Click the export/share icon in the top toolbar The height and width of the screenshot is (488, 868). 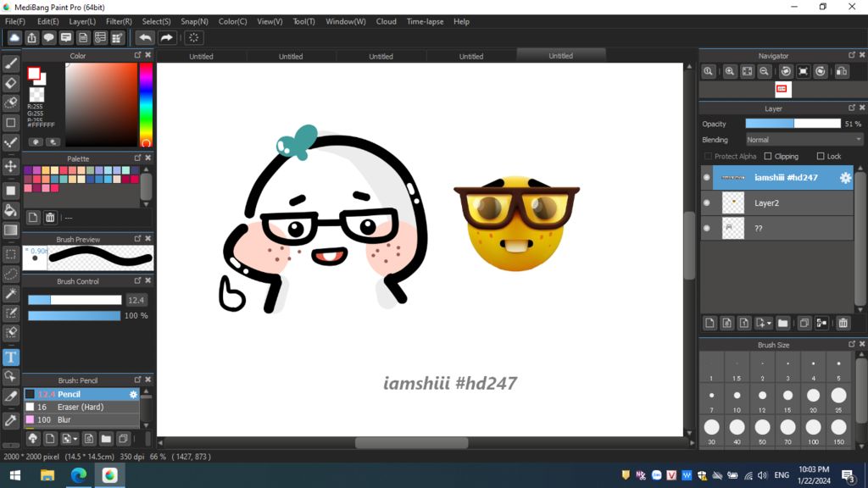pos(31,37)
